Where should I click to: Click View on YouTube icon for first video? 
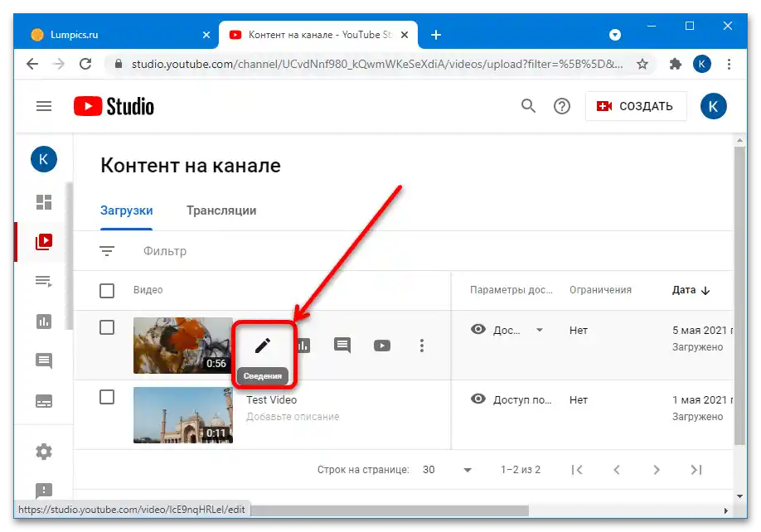point(382,346)
